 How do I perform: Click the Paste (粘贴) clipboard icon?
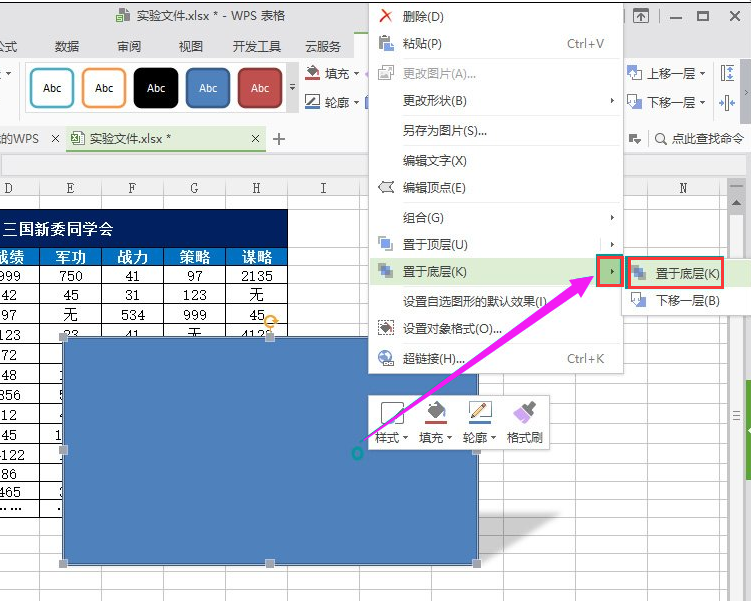point(386,43)
